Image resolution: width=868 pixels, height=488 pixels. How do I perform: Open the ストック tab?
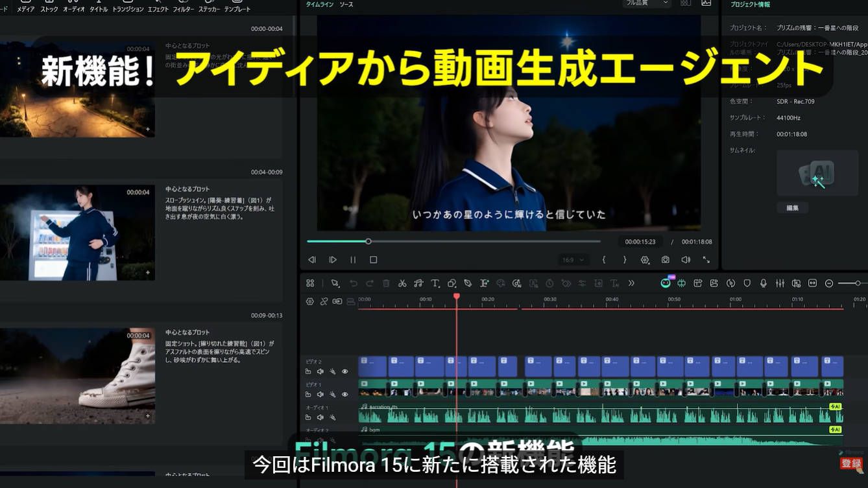[49, 6]
